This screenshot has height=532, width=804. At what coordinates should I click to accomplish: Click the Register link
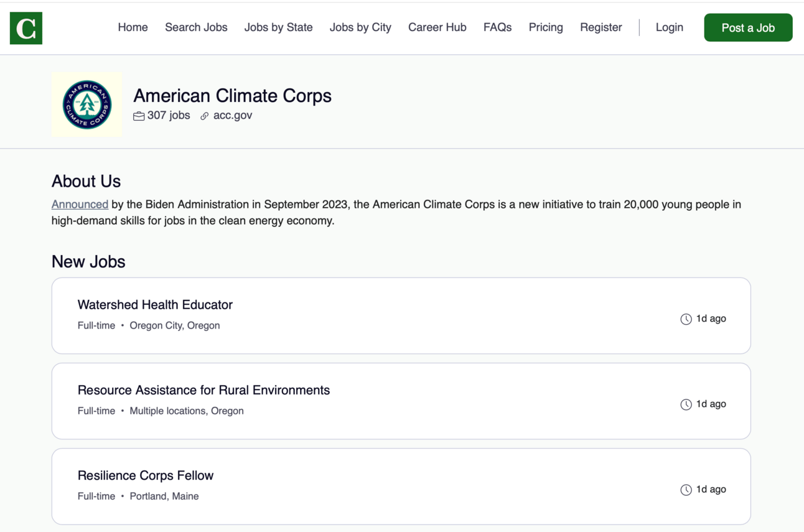pos(601,27)
